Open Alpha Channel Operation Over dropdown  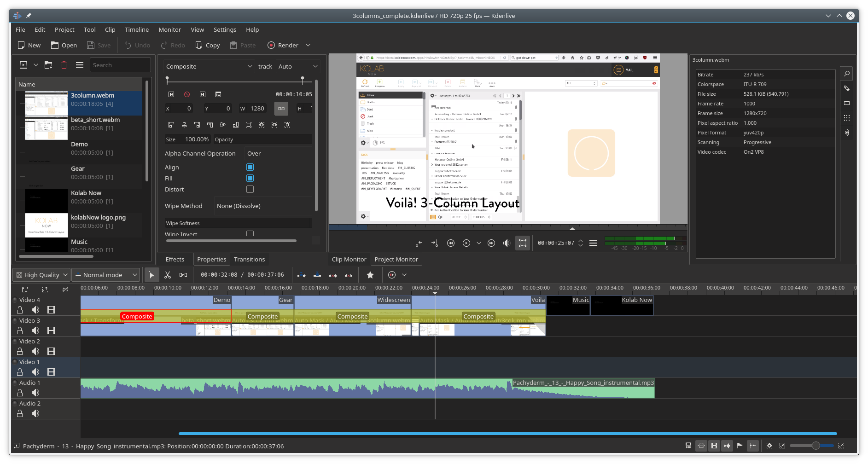[278, 154]
